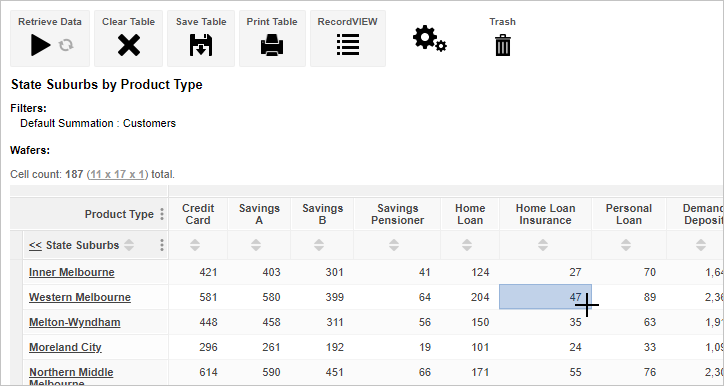
Task: Open the Inner Melbourne row link
Action: pos(72,272)
